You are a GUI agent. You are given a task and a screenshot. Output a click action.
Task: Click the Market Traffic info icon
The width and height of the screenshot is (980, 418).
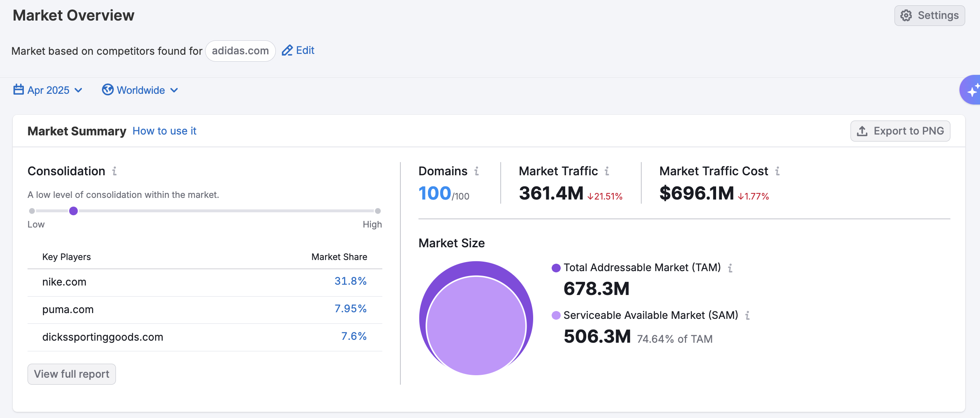(607, 171)
